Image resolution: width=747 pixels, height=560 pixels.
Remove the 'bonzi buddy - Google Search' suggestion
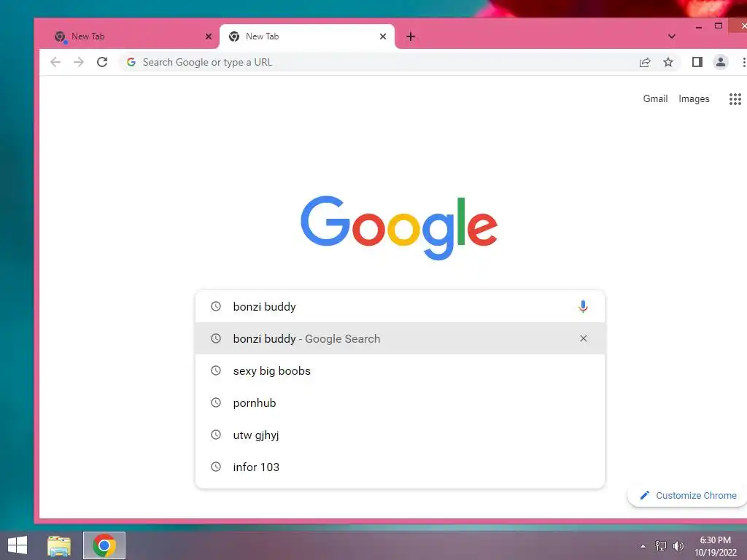583,338
